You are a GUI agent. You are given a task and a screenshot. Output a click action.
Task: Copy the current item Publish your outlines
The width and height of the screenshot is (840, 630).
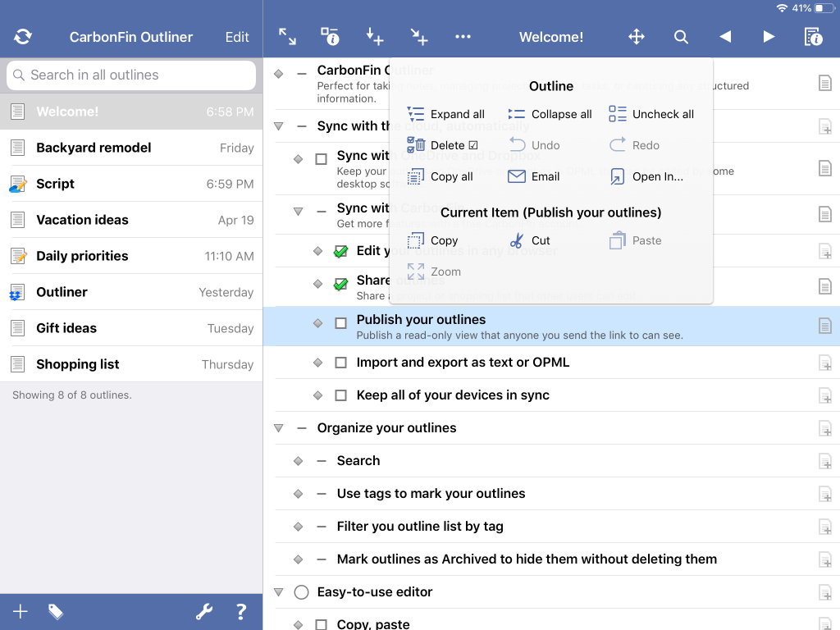pos(432,240)
